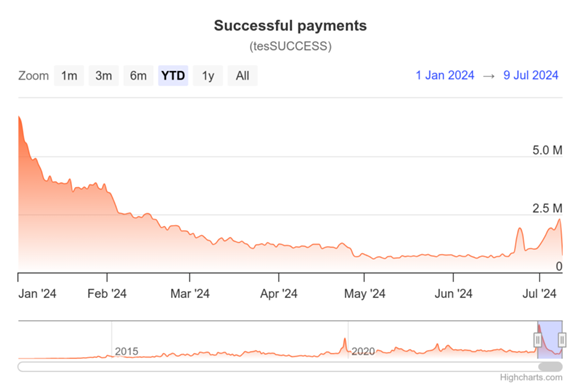
Task: Edit the start date 1 Jan 2024
Action: coord(445,75)
